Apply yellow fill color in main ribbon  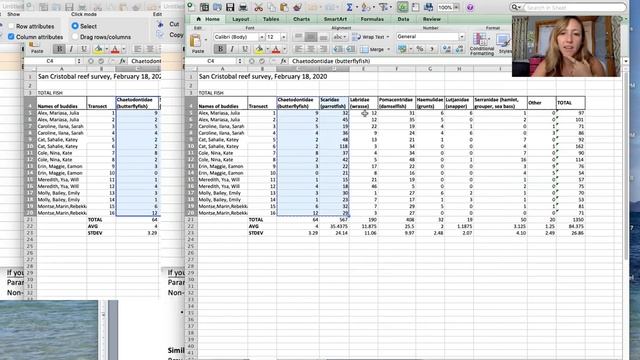point(259,49)
